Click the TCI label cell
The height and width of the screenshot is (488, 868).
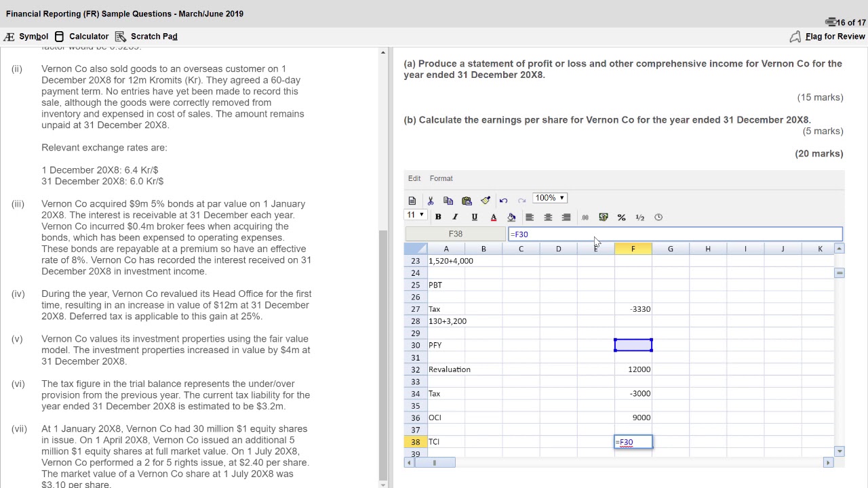(446, 442)
